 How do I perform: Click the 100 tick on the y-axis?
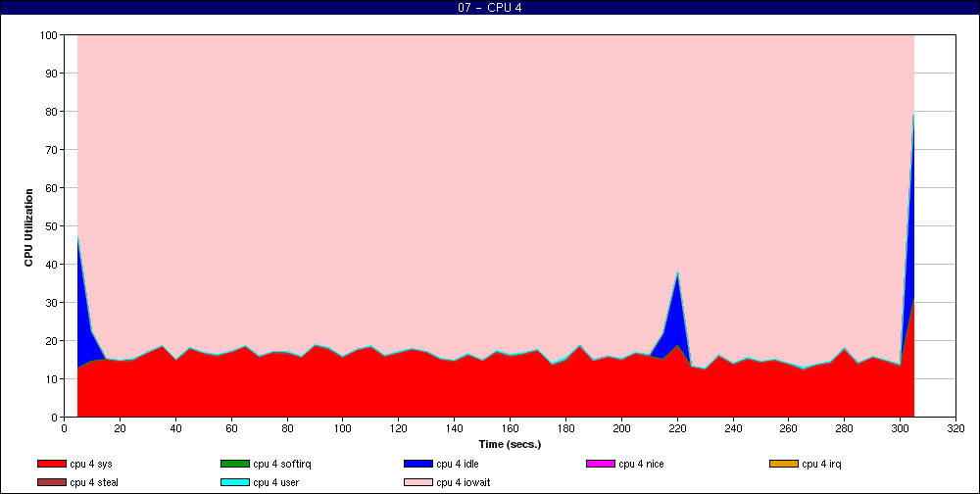49,35
